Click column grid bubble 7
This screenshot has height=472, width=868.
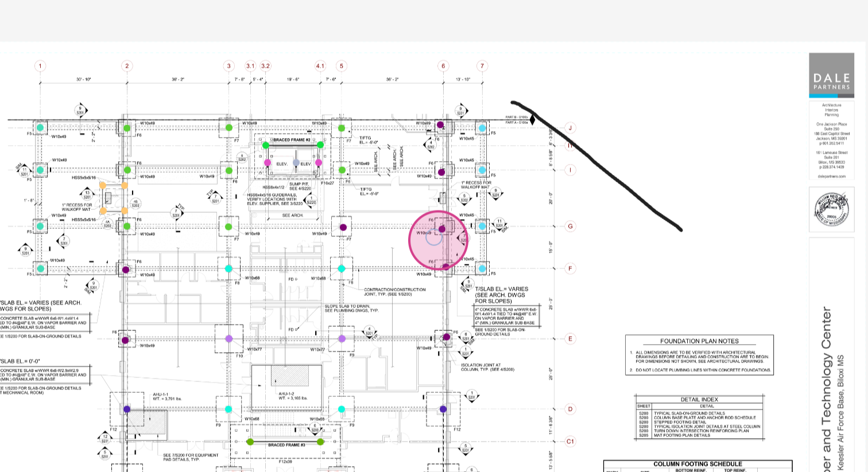click(x=482, y=66)
